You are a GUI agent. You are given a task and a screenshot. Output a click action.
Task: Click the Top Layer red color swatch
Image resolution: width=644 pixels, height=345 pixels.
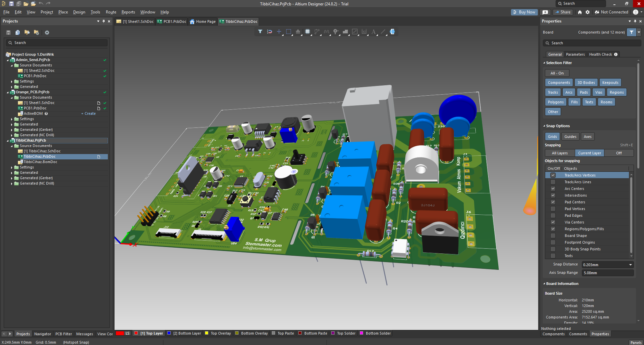pos(136,333)
